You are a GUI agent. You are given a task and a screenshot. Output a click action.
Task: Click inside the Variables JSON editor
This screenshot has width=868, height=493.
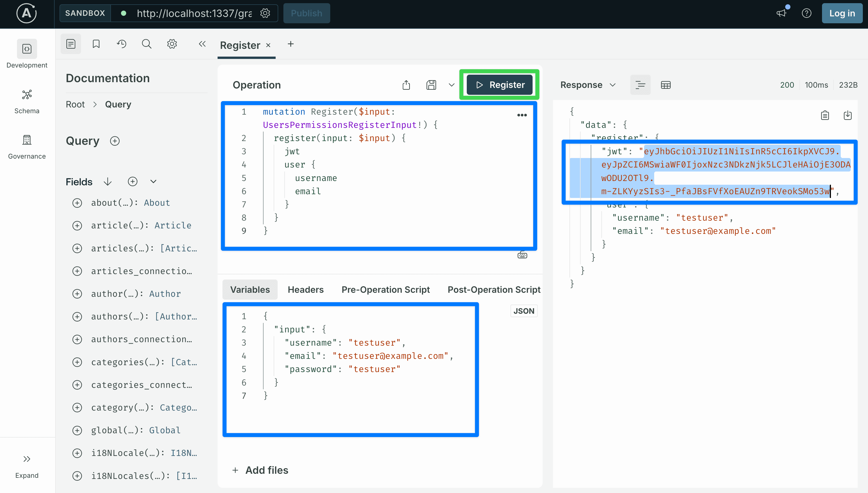click(351, 370)
